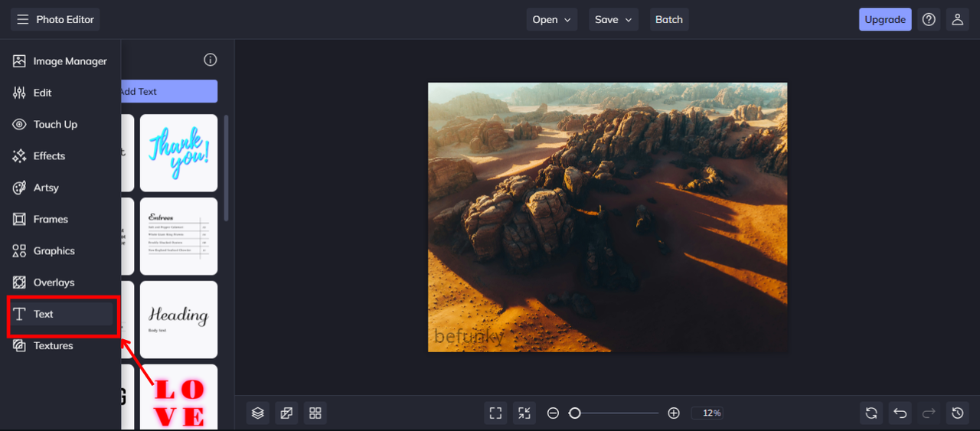Click the redo arrow icon

tap(929, 413)
